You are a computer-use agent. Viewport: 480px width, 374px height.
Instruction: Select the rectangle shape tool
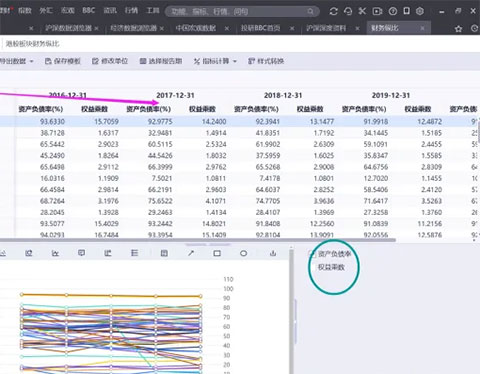(217, 253)
